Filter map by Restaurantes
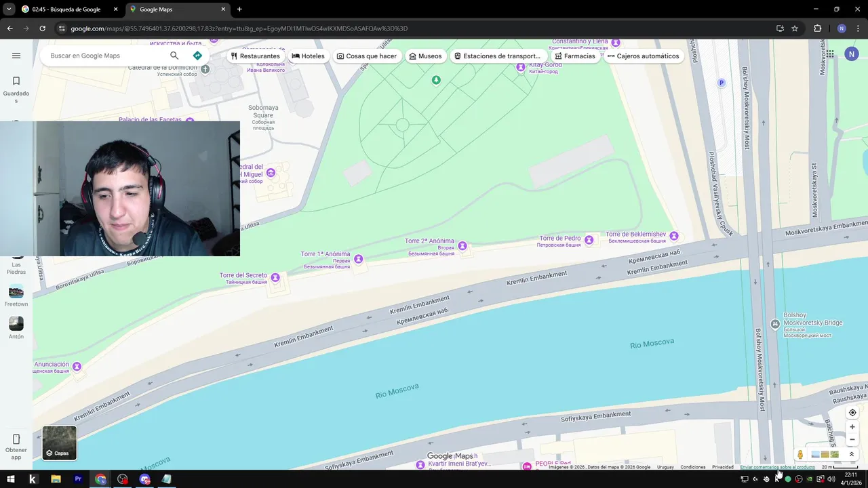The width and height of the screenshot is (868, 488). [256, 56]
